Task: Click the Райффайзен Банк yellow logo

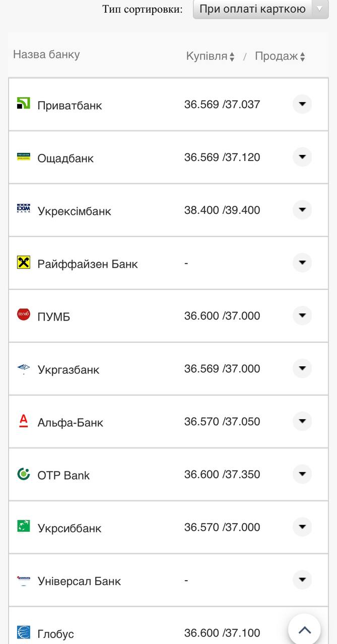Action: coord(24,262)
